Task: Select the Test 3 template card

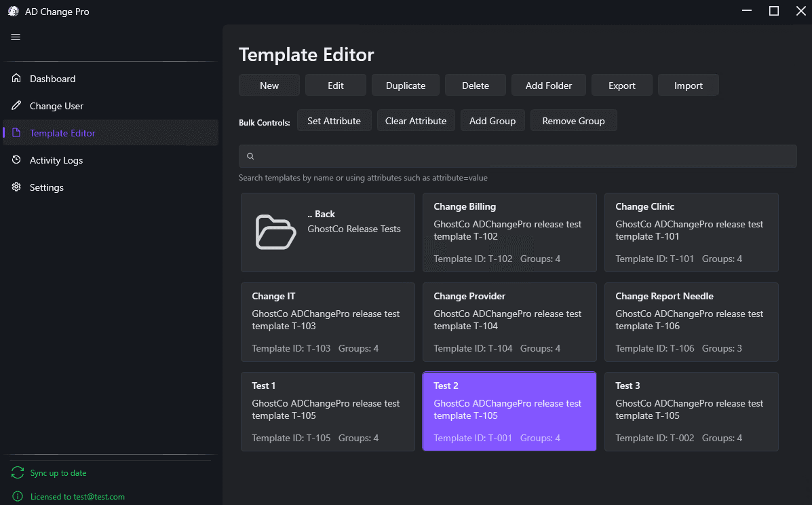Action: coord(691,411)
